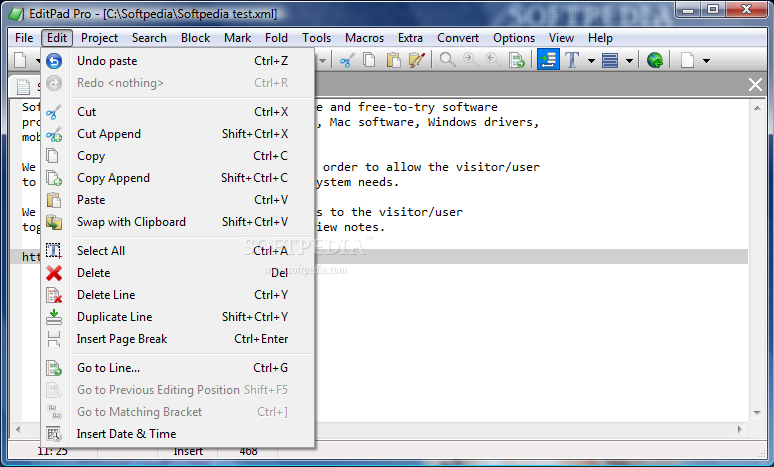Viewport: 774px width, 467px height.
Task: Open the View menu
Action: point(561,38)
